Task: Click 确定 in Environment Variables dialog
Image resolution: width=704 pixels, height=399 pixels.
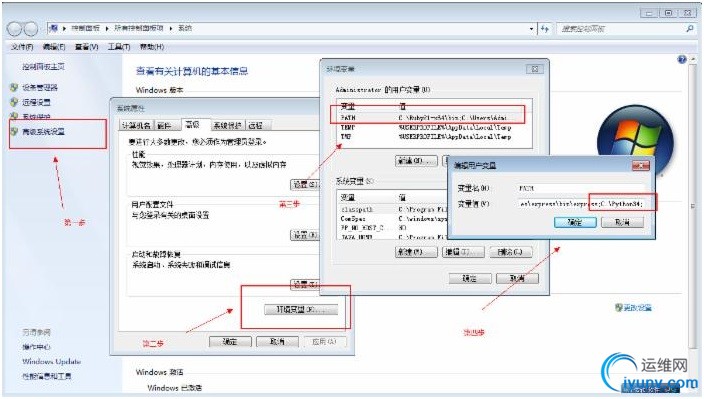Action: tap(470, 278)
